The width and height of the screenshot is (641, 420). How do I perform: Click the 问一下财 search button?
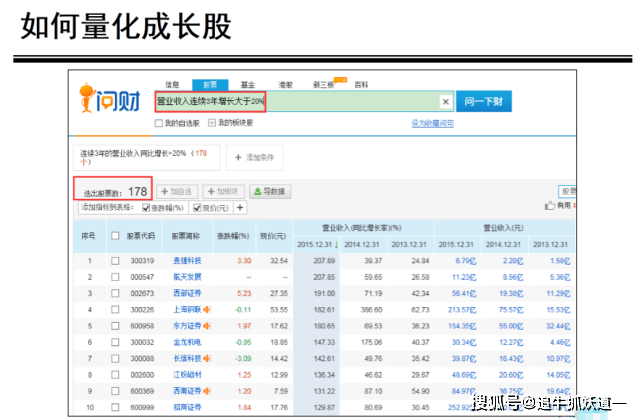pyautogui.click(x=484, y=101)
